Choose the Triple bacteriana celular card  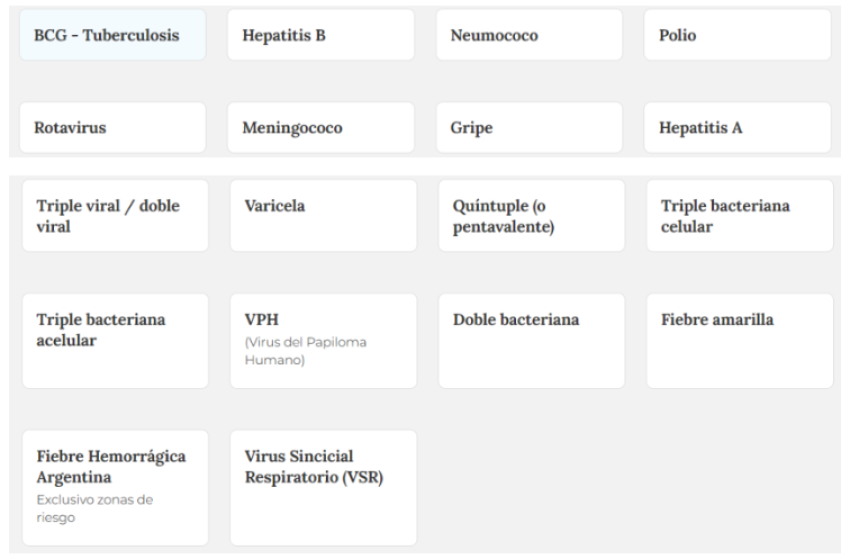(x=739, y=216)
